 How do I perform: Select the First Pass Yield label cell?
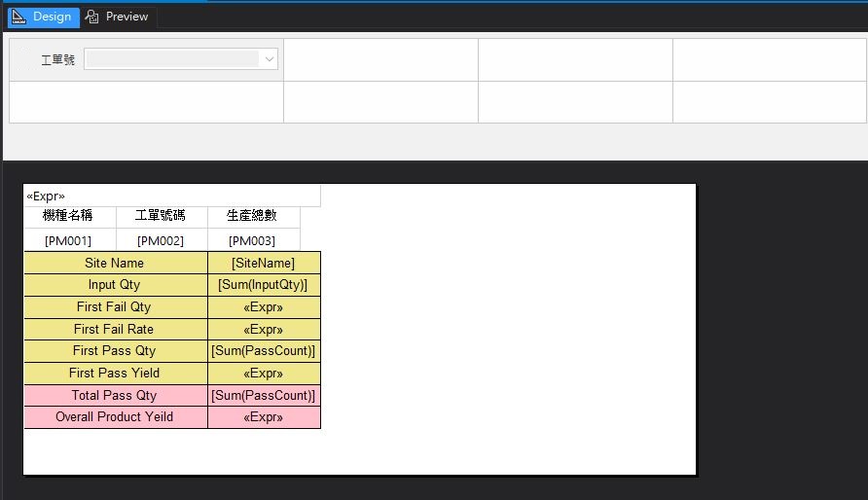[x=115, y=373]
